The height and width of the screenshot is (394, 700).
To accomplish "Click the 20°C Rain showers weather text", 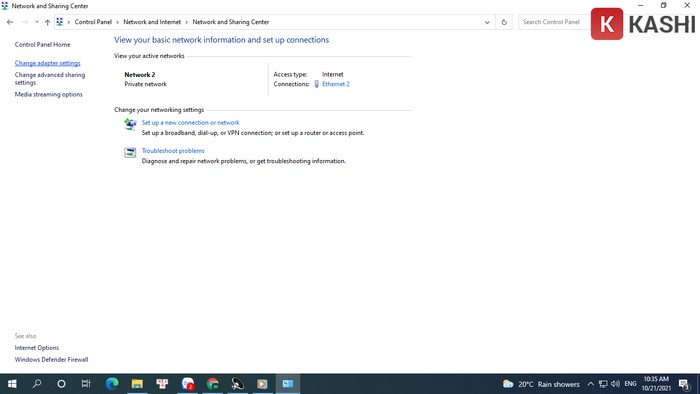I will click(549, 384).
